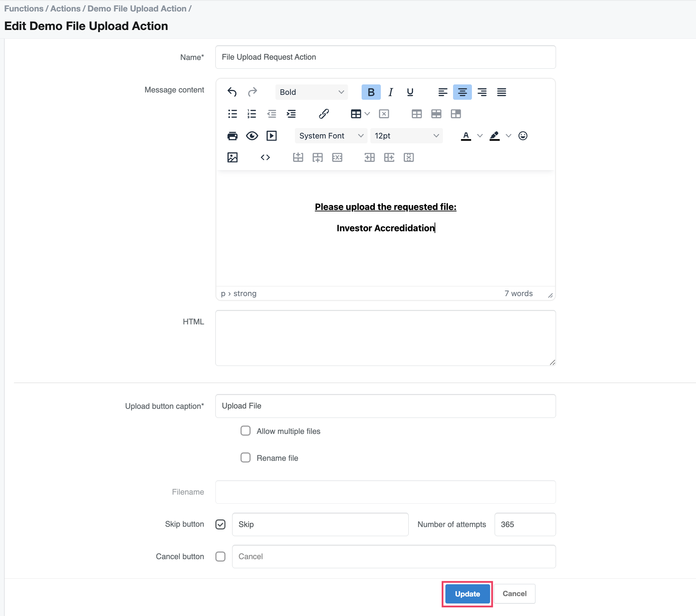The width and height of the screenshot is (696, 616).
Task: Navigate to Functions in the breadcrumb
Action: (x=24, y=9)
